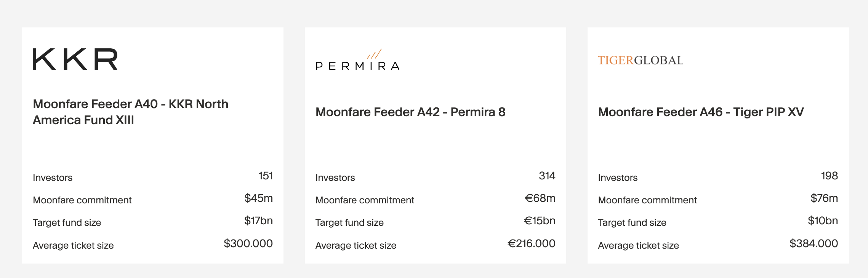868x278 pixels.
Task: Click the €68m Moonfare commitment figure
Action: pyautogui.click(x=540, y=198)
